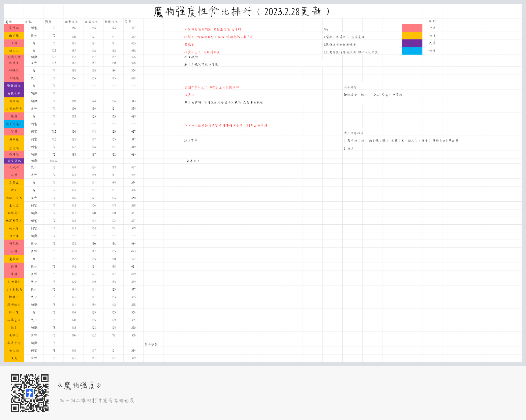Select the T10086 strength cell

pyautogui.click(x=54, y=161)
